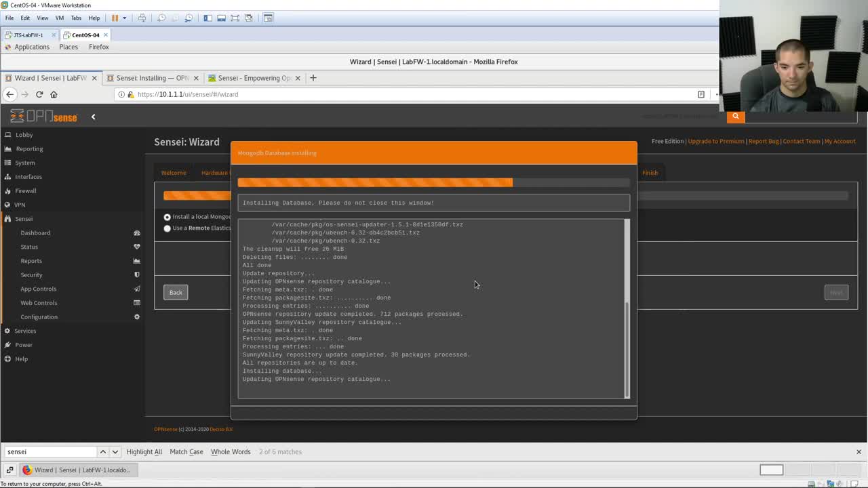Open the VMware VM menu
868x488 pixels.
point(59,18)
